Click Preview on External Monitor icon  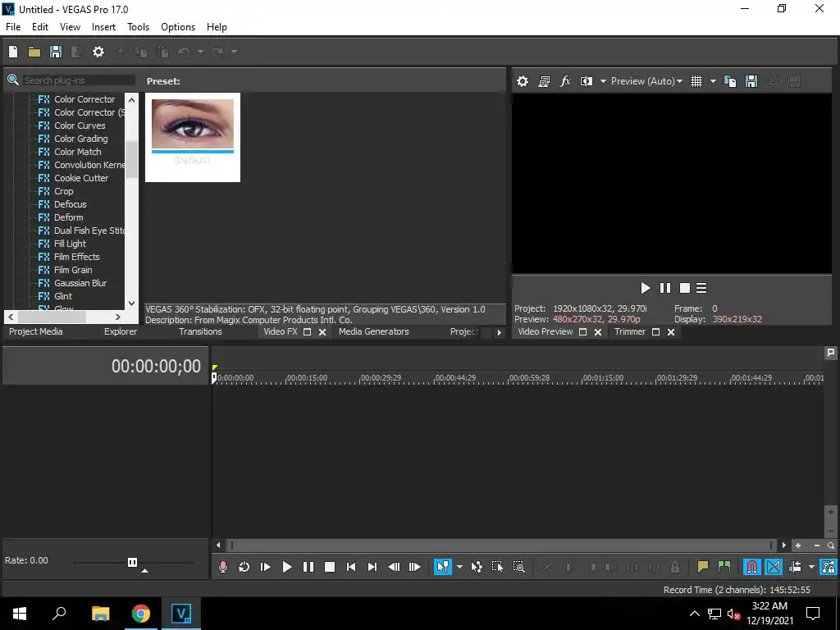(544, 81)
